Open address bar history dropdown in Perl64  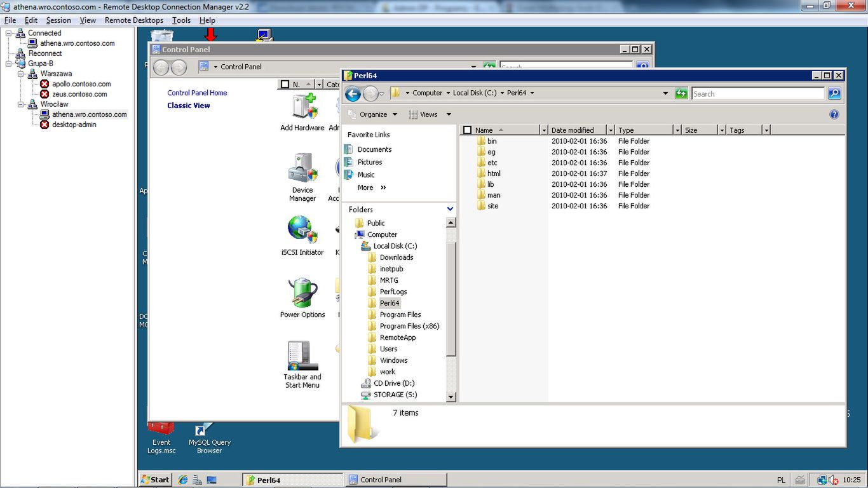[665, 93]
